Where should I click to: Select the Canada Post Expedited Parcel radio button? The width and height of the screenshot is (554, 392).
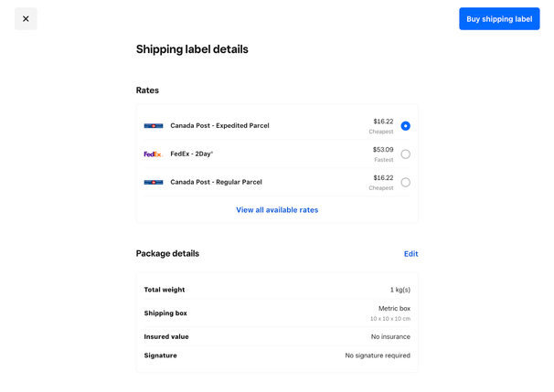405,126
